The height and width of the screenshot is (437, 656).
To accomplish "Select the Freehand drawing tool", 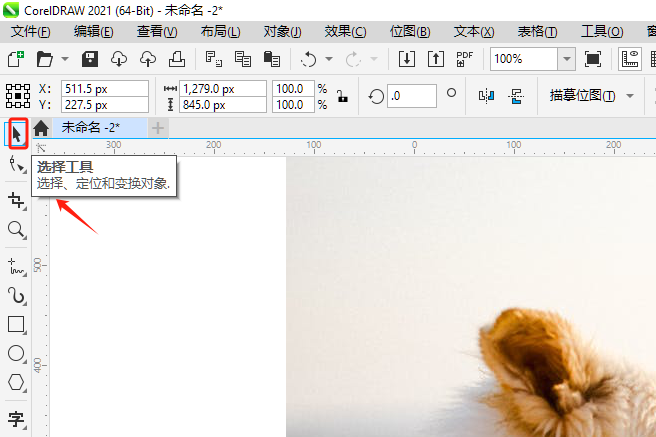I will [x=17, y=266].
